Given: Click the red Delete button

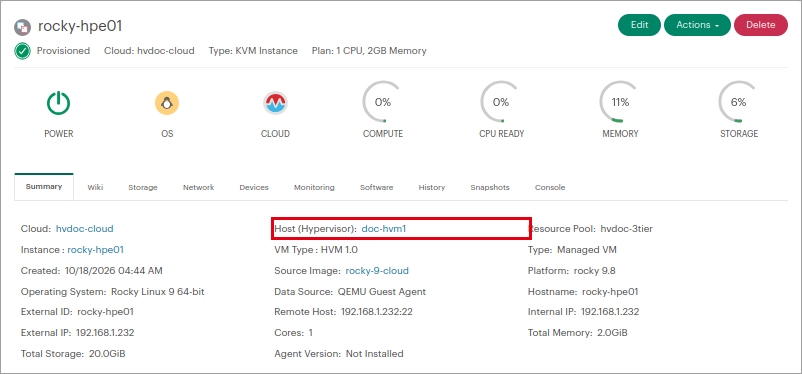Looking at the screenshot, I should click(761, 25).
